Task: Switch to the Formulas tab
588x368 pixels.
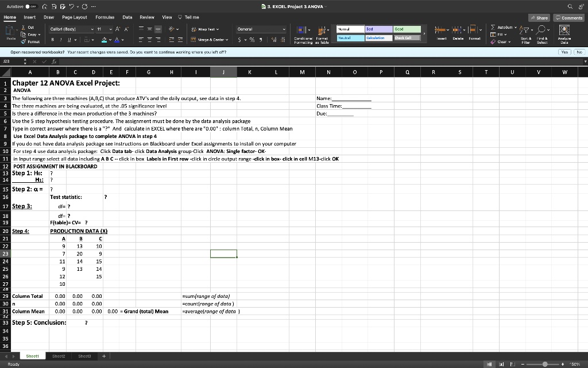Action: (x=105, y=17)
